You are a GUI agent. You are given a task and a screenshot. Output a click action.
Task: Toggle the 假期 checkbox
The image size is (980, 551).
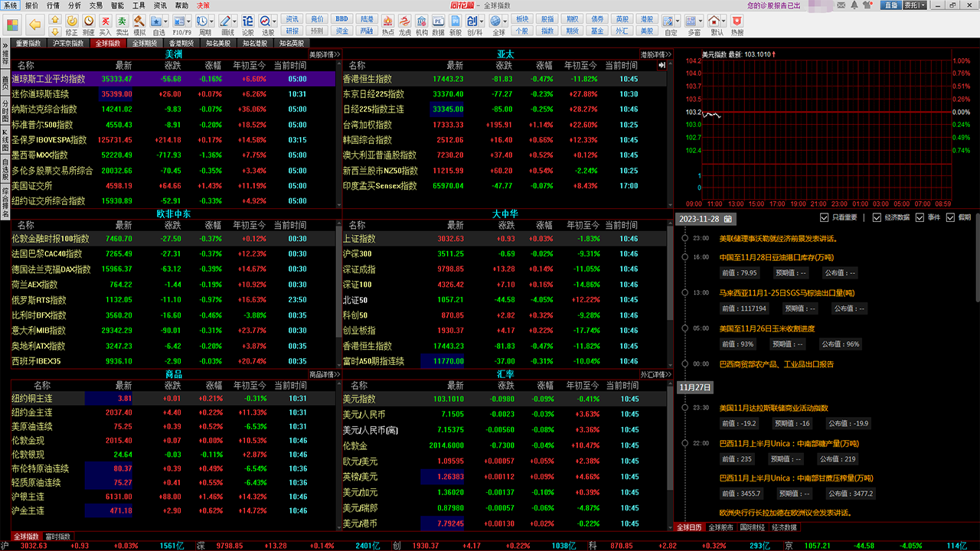[949, 217]
